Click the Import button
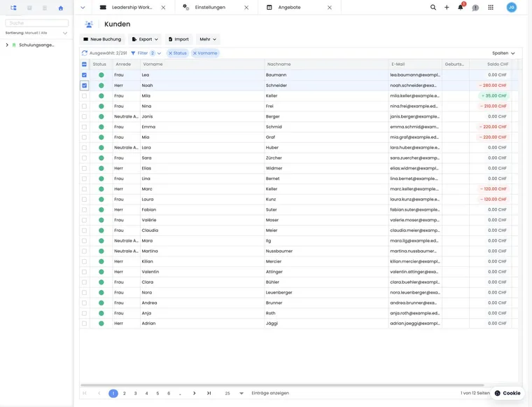The height and width of the screenshot is (407, 532). pyautogui.click(x=178, y=39)
